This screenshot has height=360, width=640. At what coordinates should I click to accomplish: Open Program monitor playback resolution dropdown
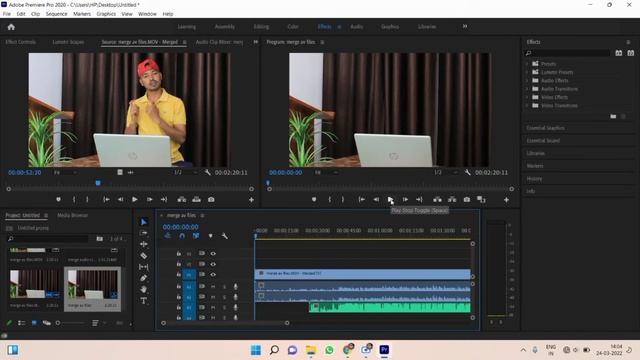tap(446, 173)
